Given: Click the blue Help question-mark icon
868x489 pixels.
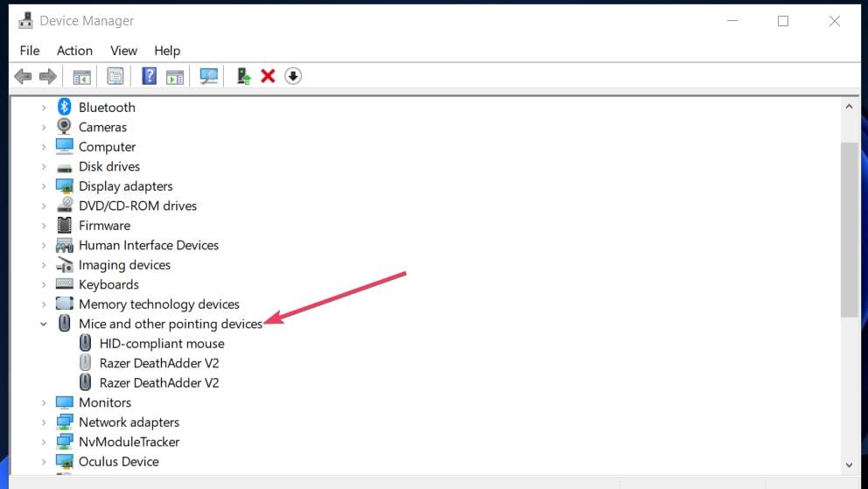Looking at the screenshot, I should 149,76.
